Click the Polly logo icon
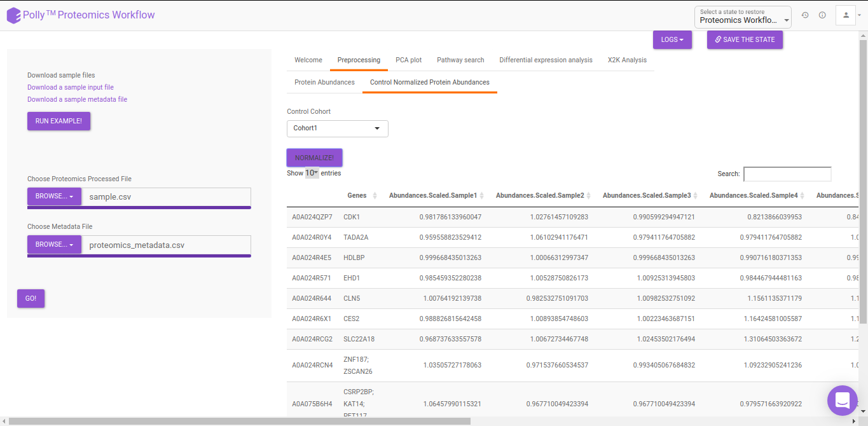Screen dimensions: 868x426 (13, 15)
